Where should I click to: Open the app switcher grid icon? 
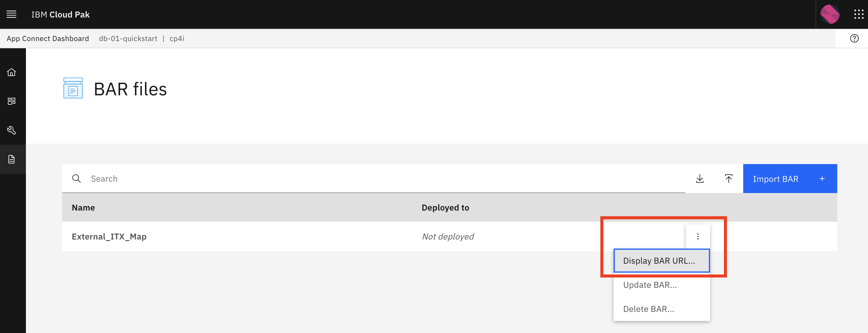859,14
